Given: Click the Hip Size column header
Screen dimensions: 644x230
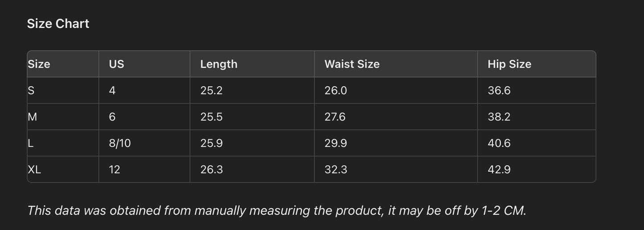Looking at the screenshot, I should [509, 64].
